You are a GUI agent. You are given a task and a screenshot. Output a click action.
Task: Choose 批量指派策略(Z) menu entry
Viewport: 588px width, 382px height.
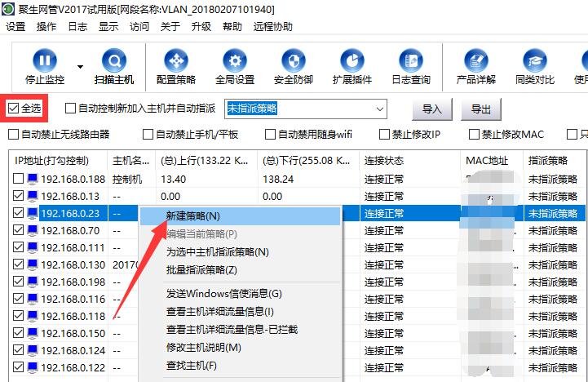[x=240, y=270]
